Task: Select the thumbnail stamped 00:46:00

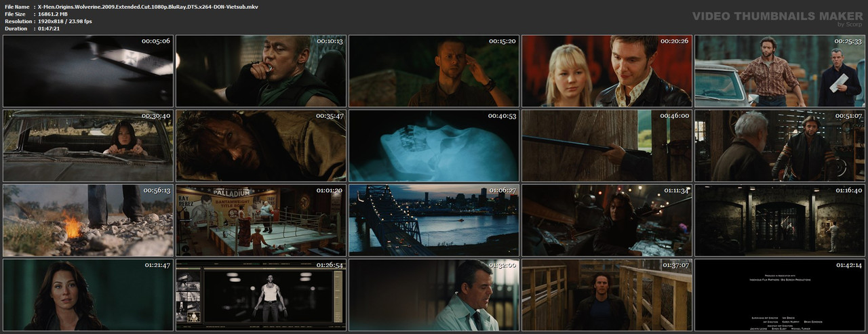Action: point(607,146)
